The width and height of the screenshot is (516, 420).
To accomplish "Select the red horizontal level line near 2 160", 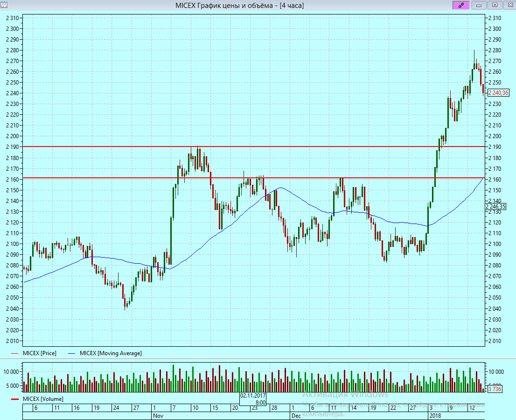I will tap(254, 178).
